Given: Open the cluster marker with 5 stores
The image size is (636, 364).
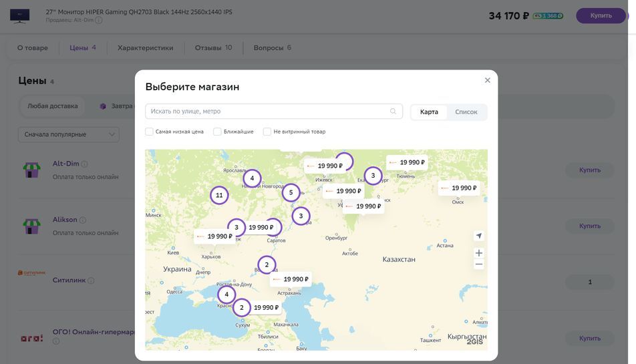Looking at the screenshot, I should coord(291,192).
